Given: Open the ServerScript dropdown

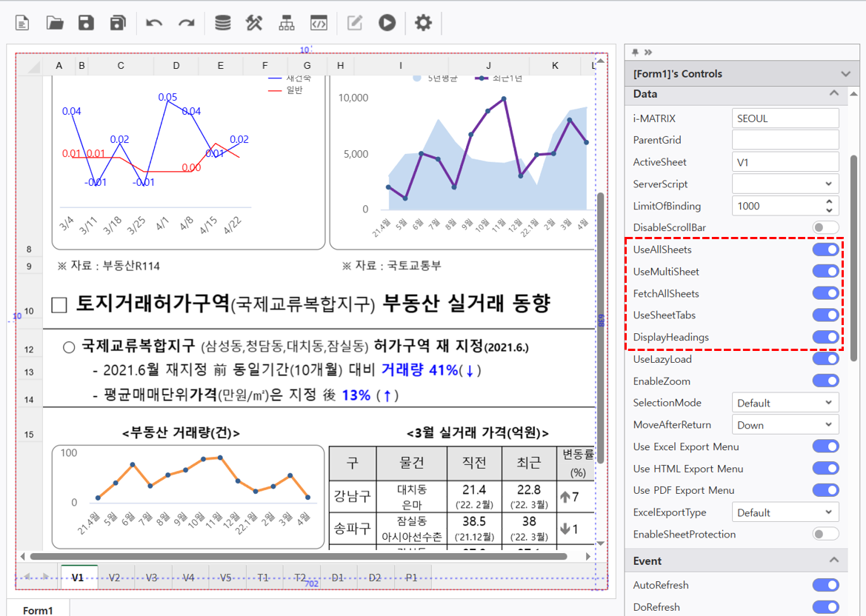Looking at the screenshot, I should 785,184.
